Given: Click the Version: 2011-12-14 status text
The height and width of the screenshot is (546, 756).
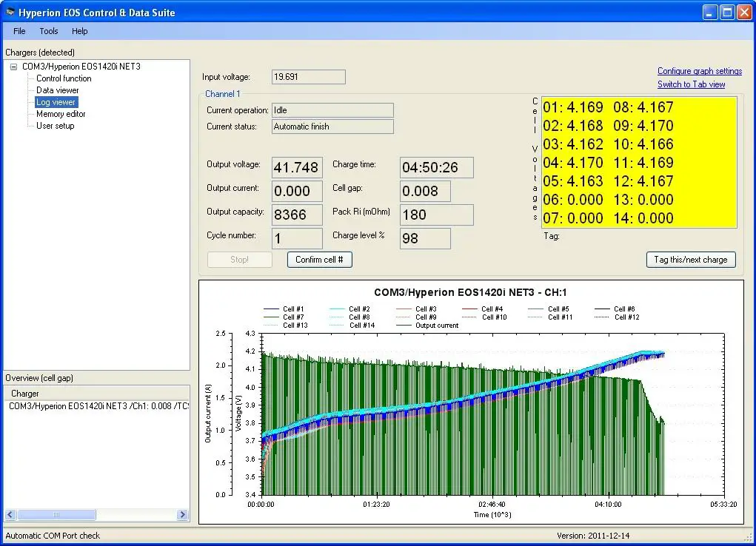Looking at the screenshot, I should (x=593, y=536).
